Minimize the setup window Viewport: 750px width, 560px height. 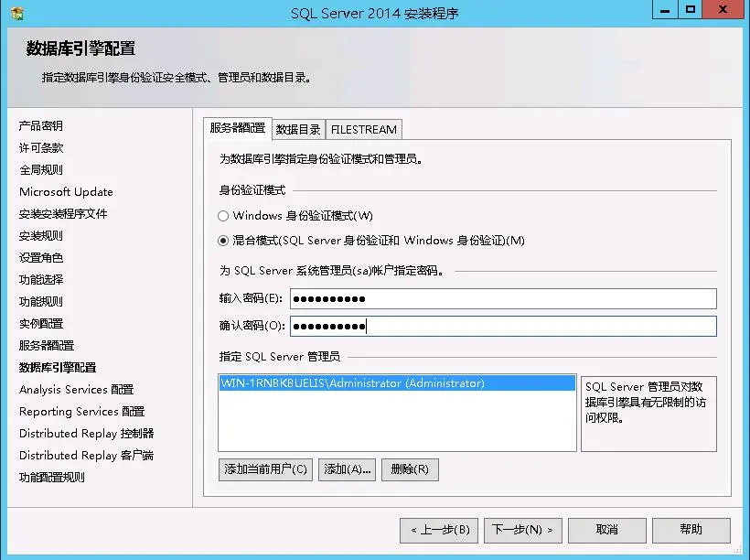click(x=665, y=9)
